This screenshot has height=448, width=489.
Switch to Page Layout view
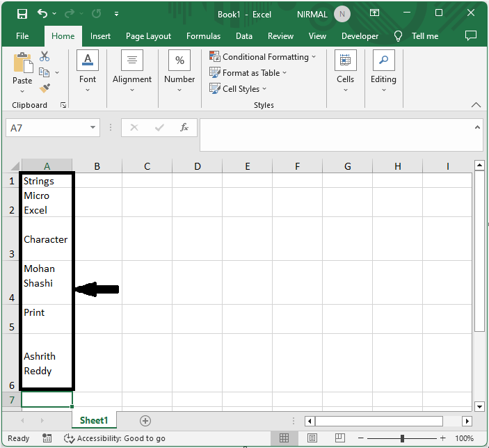point(312,438)
